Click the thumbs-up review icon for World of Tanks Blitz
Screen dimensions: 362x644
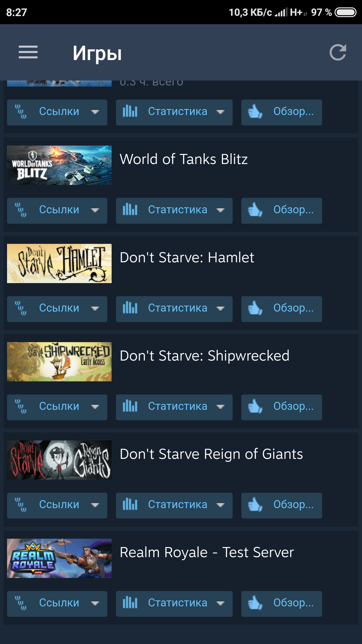(x=255, y=210)
